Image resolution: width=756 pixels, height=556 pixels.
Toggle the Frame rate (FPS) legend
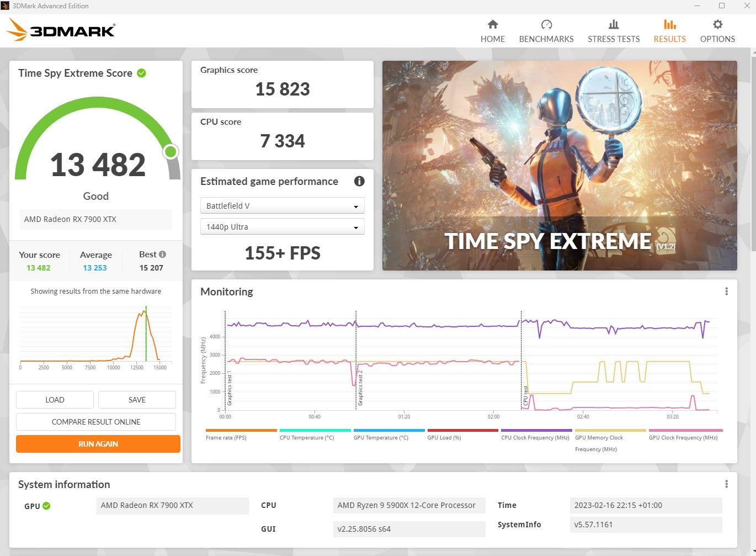(241, 434)
